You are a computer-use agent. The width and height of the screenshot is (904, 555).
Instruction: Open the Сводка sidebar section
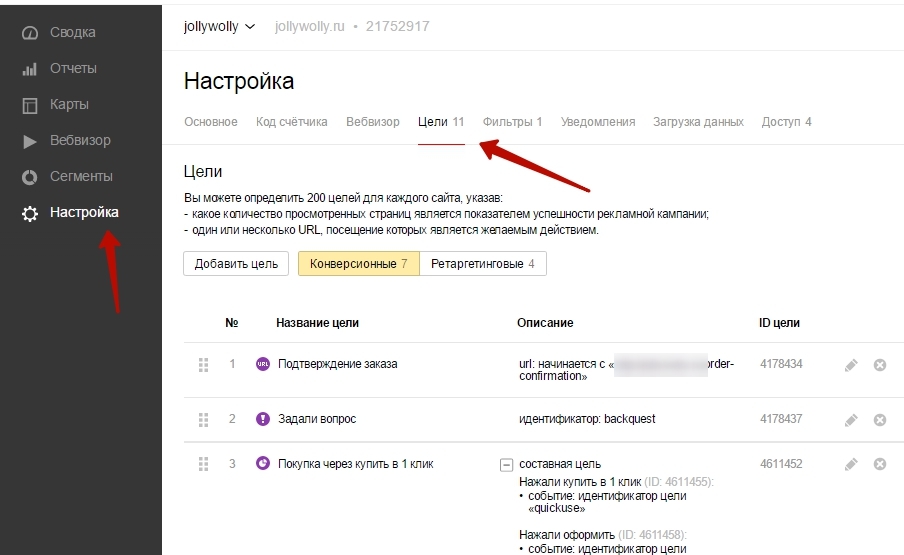pos(72,32)
